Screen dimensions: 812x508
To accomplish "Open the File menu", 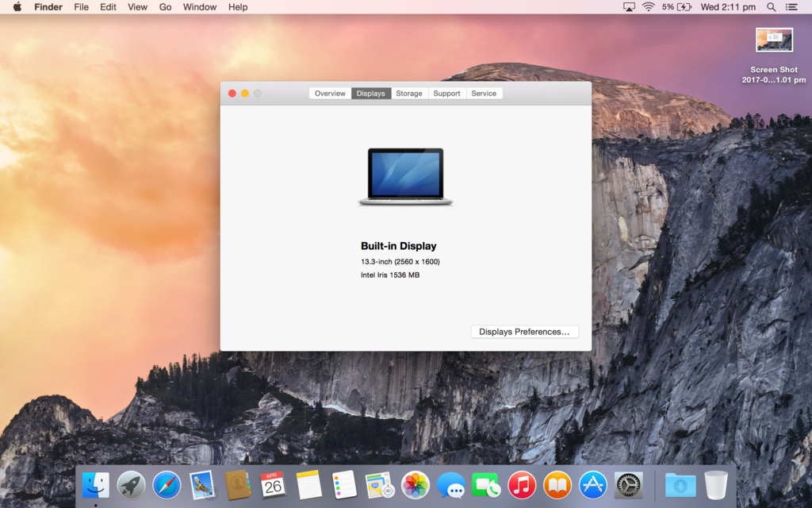I will [82, 6].
